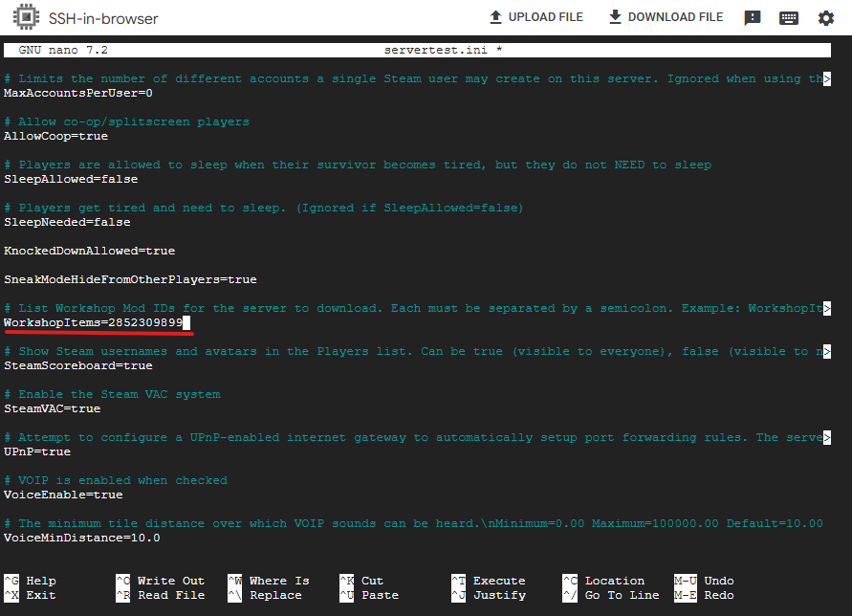Click the comment 'VOIP is enabled when checked'
The width and height of the screenshot is (852, 616).
click(x=116, y=480)
